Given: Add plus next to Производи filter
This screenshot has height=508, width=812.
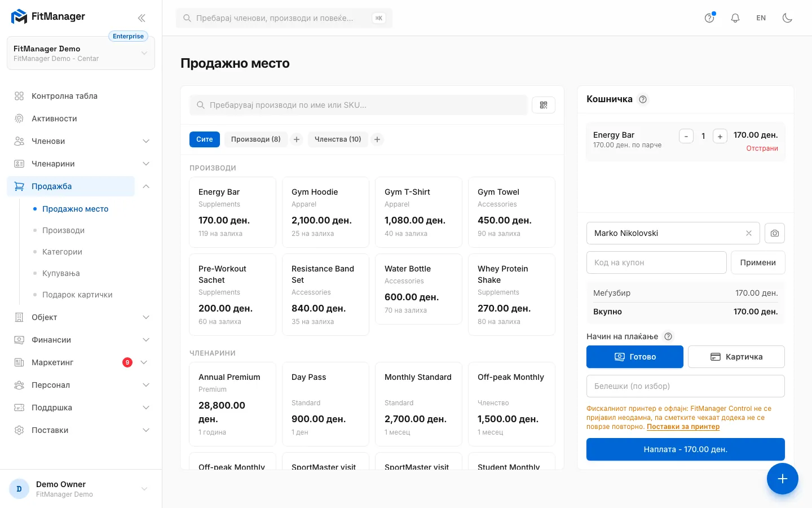Looking at the screenshot, I should point(297,139).
